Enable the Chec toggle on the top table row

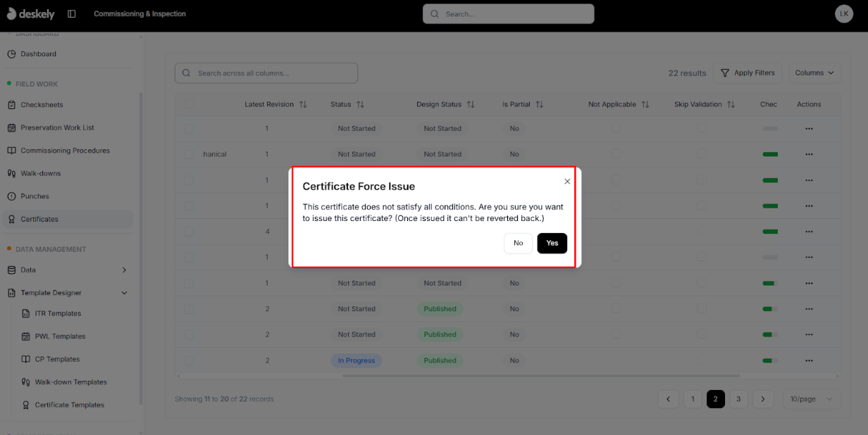coord(769,128)
